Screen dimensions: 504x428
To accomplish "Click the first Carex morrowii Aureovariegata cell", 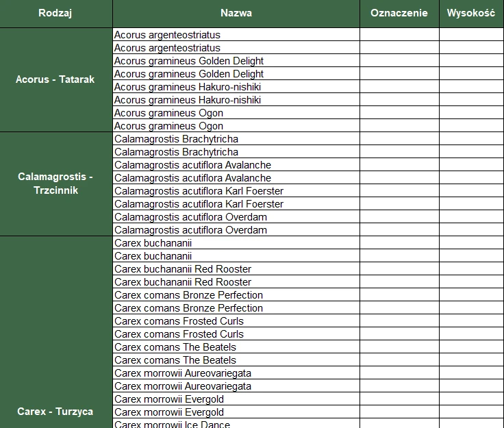I will (x=236, y=373).
